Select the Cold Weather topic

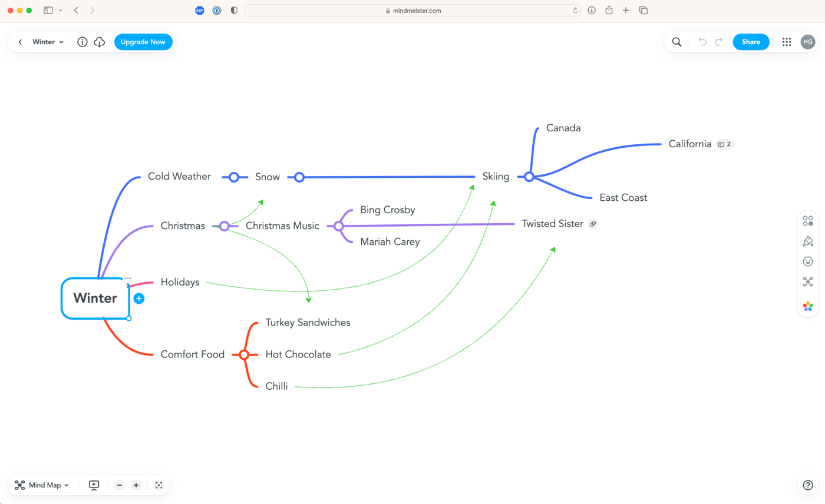(x=179, y=177)
